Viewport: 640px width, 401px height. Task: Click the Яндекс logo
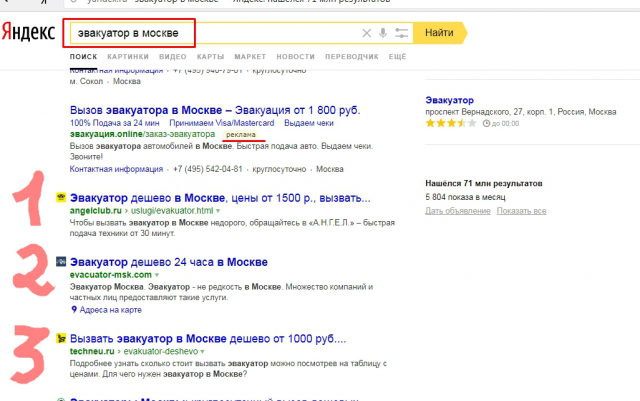pos(28,32)
